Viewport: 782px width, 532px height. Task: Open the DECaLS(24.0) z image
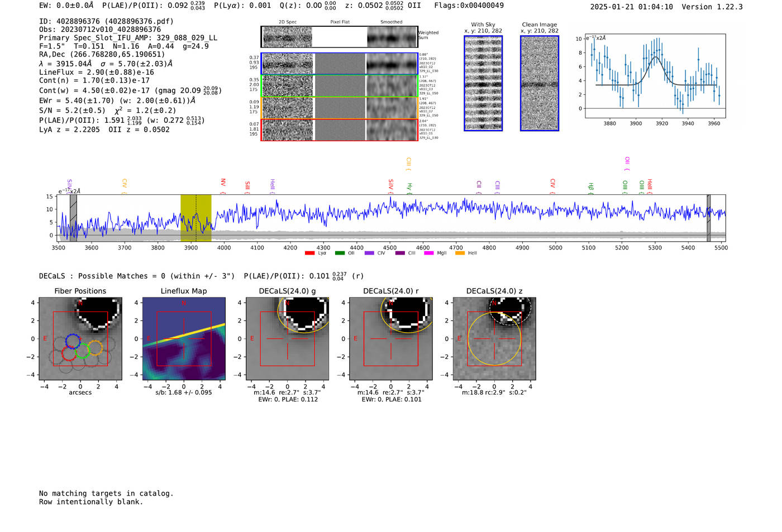[494, 338]
